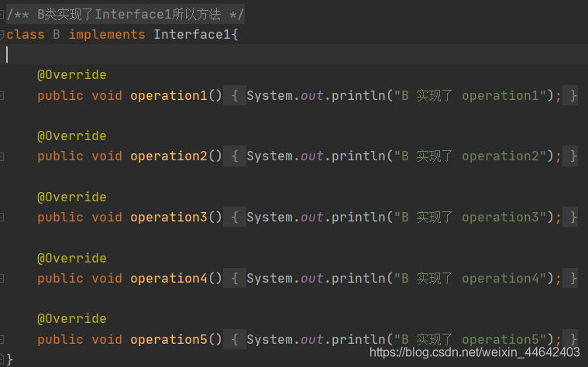Click the void keyword on the operation4 line
The image size is (588, 367).
(x=107, y=279)
